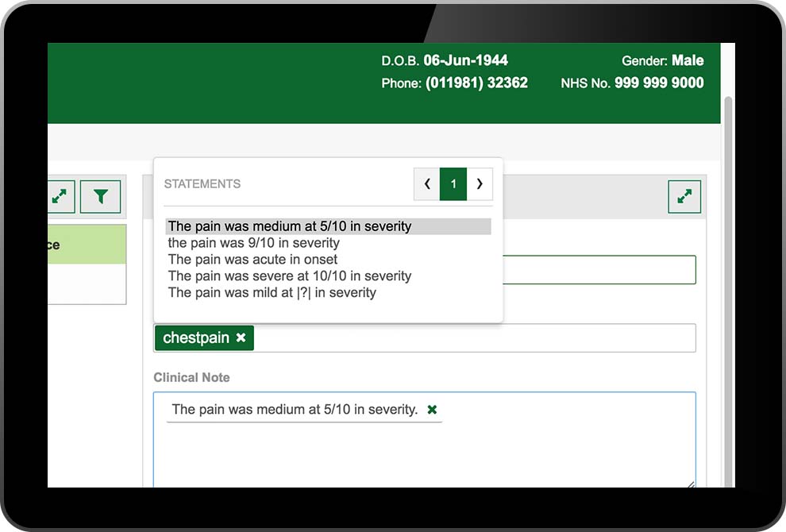Go to next statements page
Screen dimensions: 786x532
480,184
